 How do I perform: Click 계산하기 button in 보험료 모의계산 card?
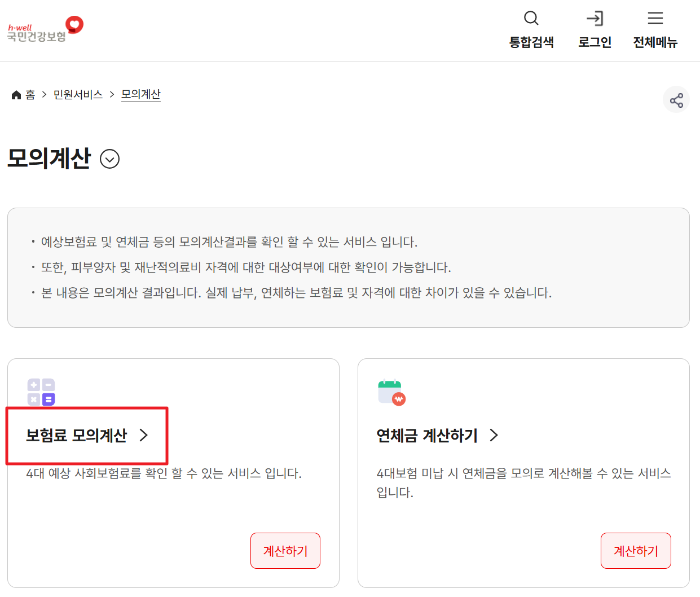coord(285,551)
